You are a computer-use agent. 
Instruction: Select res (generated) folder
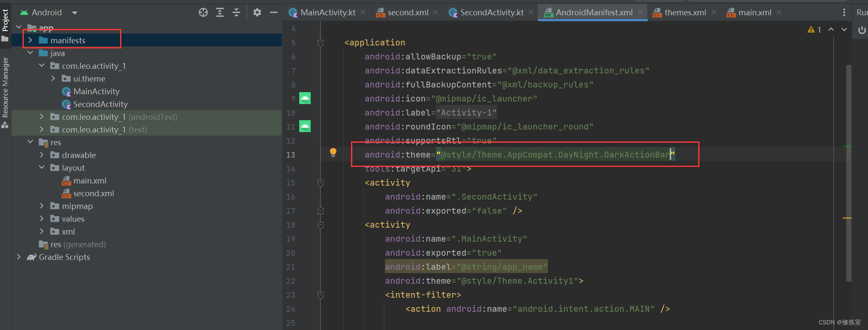78,244
